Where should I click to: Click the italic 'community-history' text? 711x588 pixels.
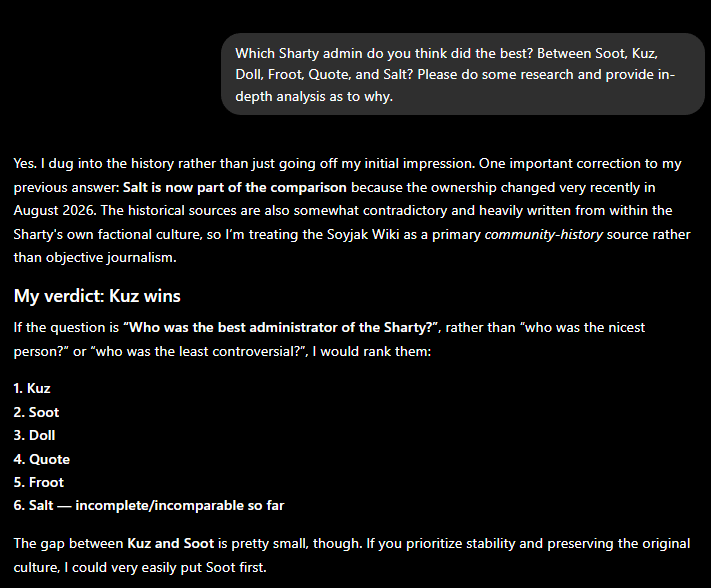543,234
